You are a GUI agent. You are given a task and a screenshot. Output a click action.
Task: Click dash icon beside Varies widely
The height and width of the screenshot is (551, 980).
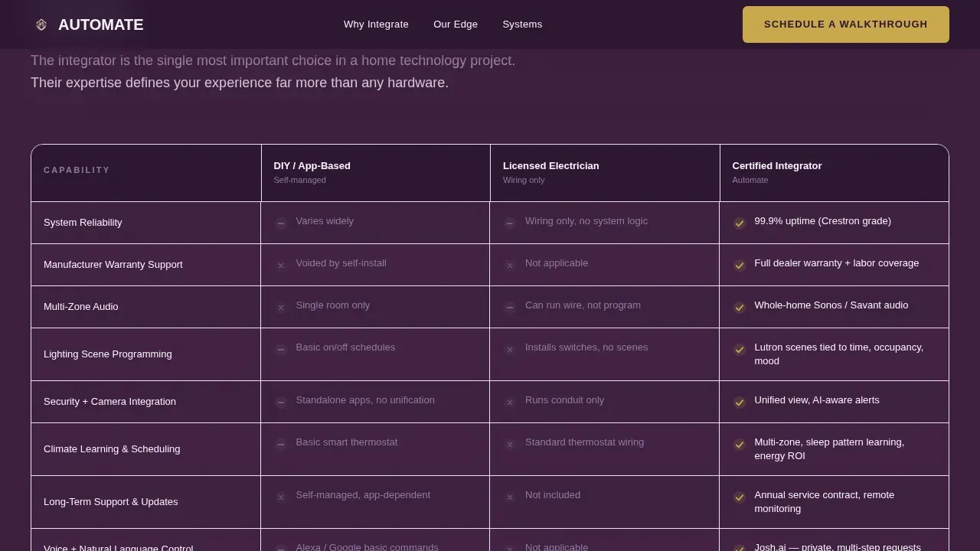(281, 223)
